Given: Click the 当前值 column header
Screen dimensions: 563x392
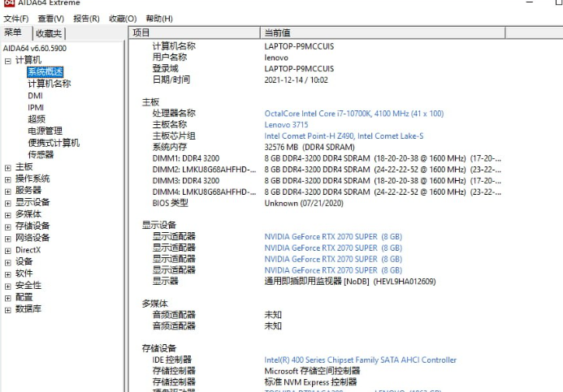Looking at the screenshot, I should pos(383,32).
